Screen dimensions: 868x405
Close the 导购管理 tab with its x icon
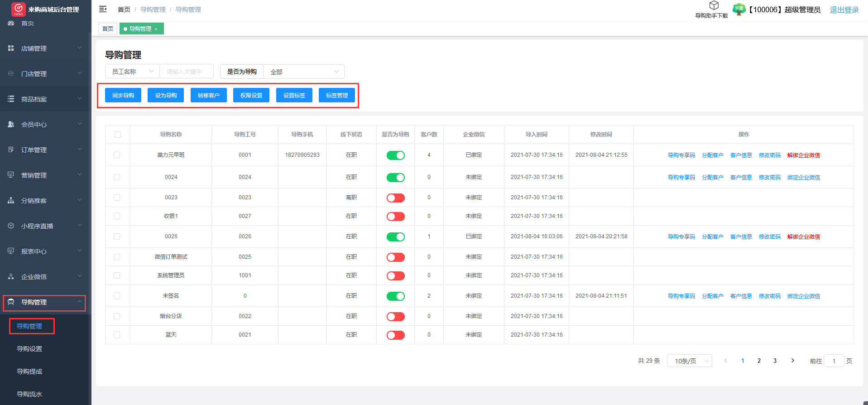click(156, 29)
